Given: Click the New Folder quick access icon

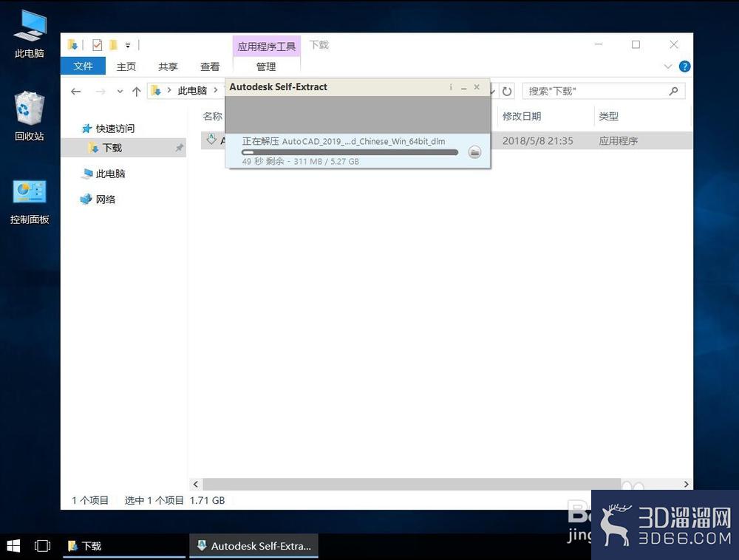Looking at the screenshot, I should (x=113, y=45).
